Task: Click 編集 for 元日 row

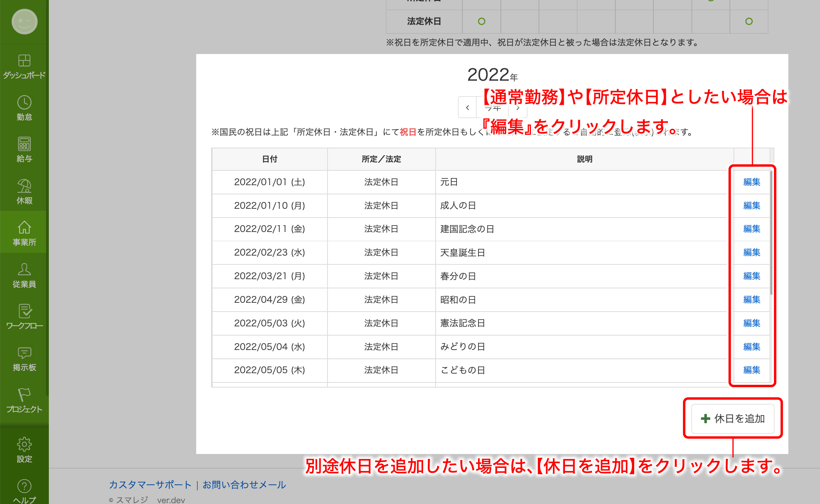Action: point(752,182)
